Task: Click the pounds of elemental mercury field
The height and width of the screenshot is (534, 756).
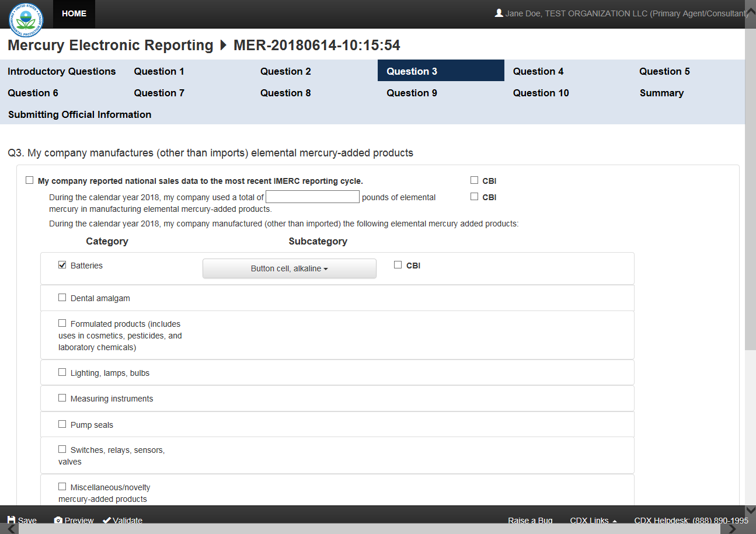Action: [x=312, y=197]
